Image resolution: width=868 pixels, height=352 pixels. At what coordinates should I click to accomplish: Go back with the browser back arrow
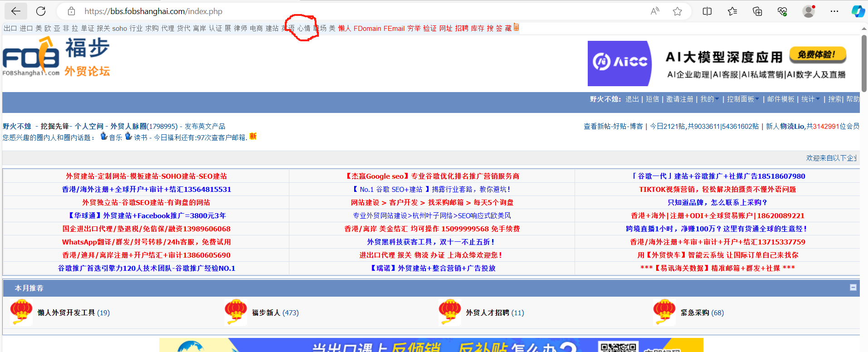[x=16, y=11]
